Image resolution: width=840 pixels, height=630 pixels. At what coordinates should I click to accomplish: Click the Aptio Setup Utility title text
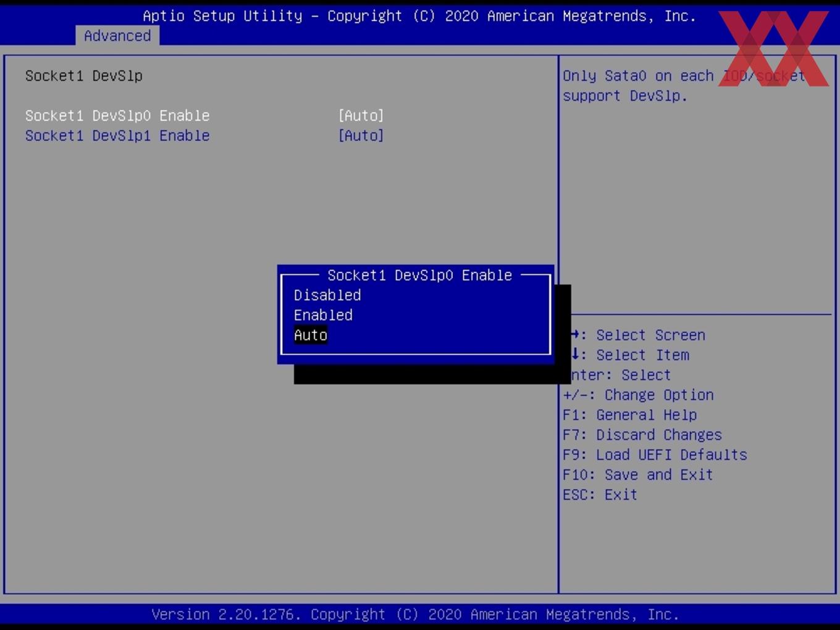coord(419,16)
